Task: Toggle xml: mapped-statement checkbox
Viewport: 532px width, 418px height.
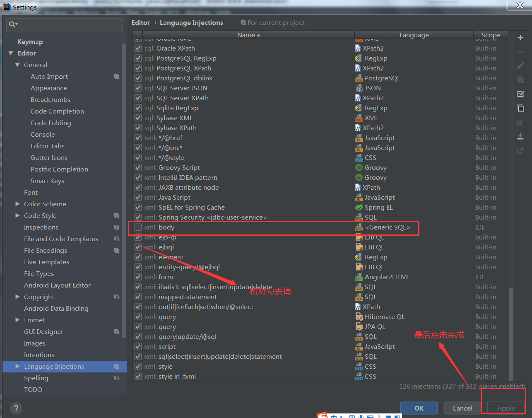Action: click(138, 297)
